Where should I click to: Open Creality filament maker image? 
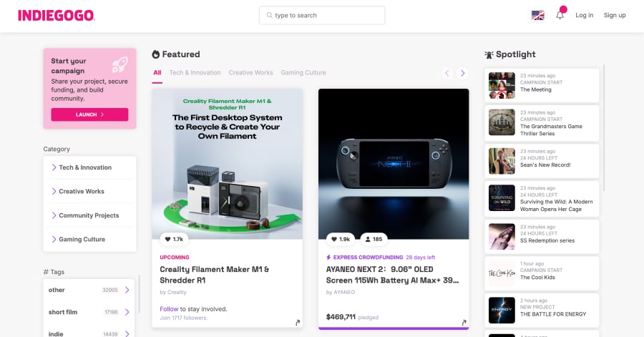tap(227, 164)
